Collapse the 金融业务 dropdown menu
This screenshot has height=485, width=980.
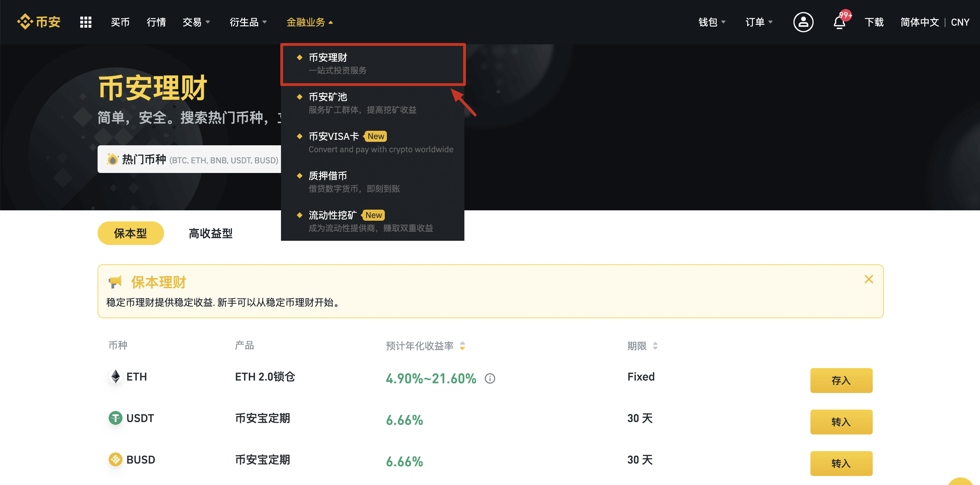coord(310,22)
